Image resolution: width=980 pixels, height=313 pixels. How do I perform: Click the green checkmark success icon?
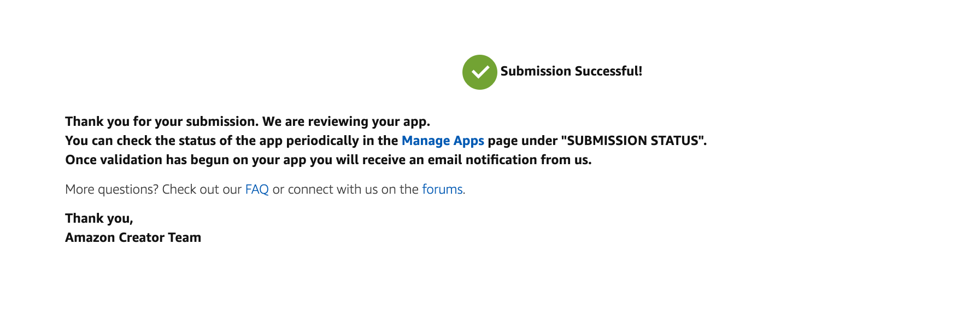pyautogui.click(x=479, y=72)
